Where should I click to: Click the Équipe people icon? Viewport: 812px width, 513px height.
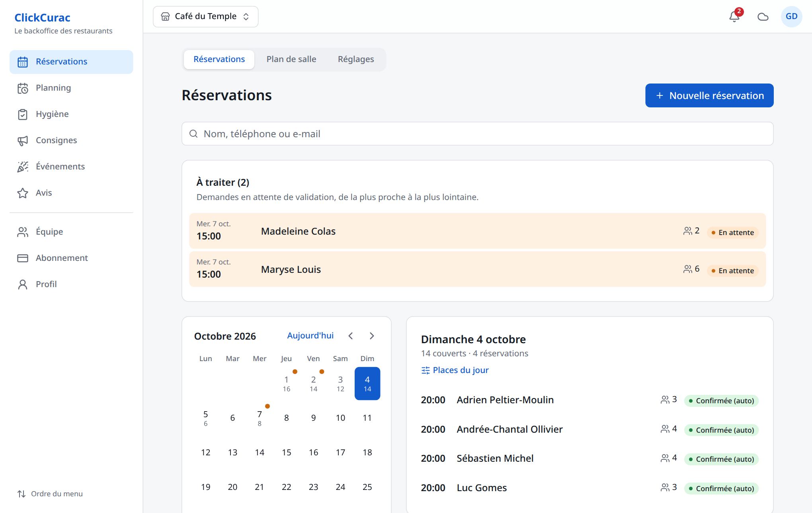coord(23,232)
